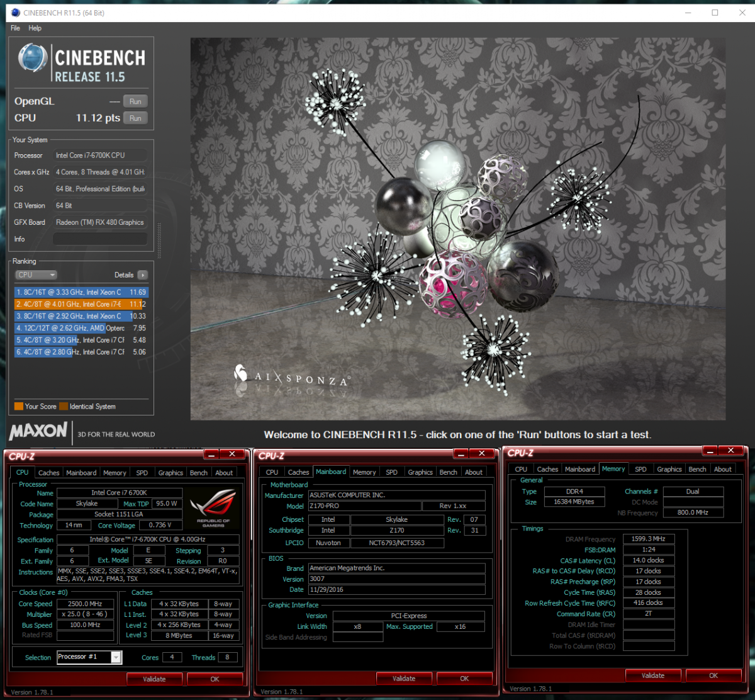
Task: Minimize the CPU-Z window showing the Mainboard tab
Action: (461, 454)
